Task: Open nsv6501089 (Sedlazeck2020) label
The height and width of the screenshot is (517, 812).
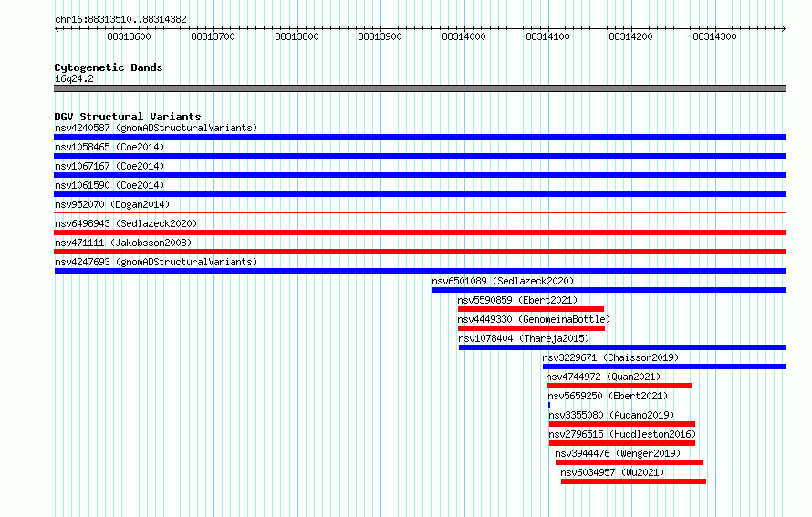Action: (x=503, y=281)
